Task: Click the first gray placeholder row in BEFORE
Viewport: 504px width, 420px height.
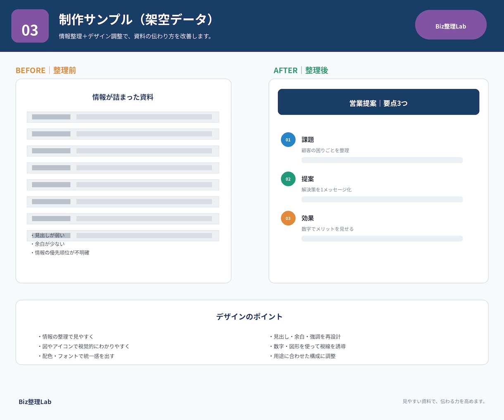Action: coord(123,117)
